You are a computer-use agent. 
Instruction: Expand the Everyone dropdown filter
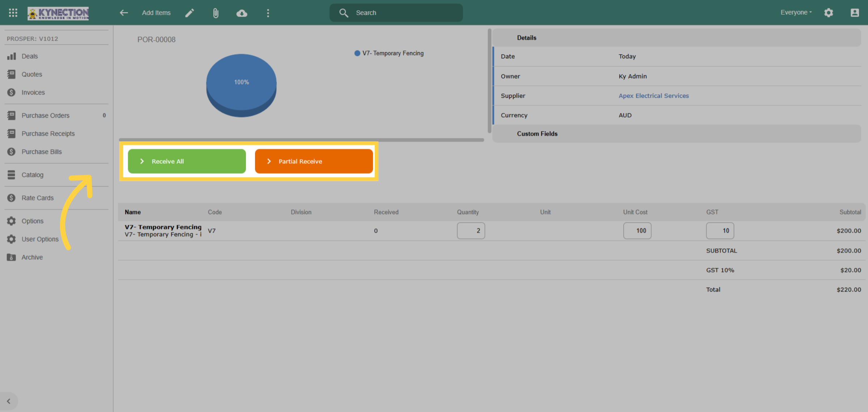(x=796, y=12)
